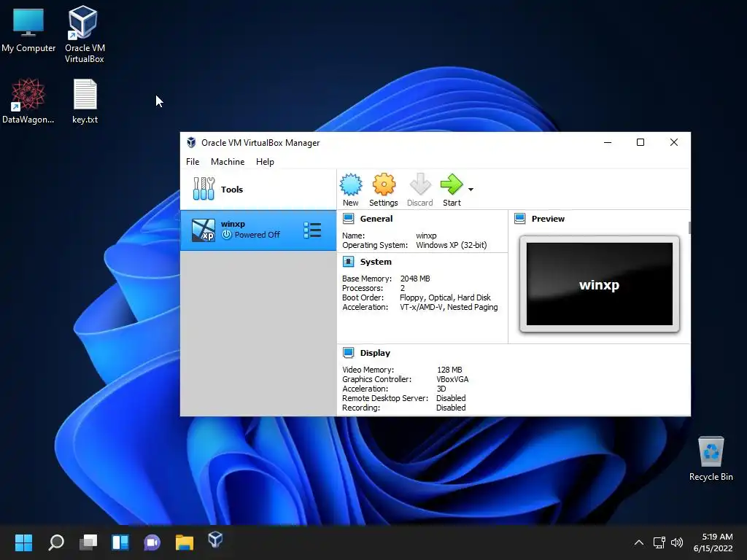
Task: Open File Explorer from the taskbar
Action: click(x=185, y=542)
